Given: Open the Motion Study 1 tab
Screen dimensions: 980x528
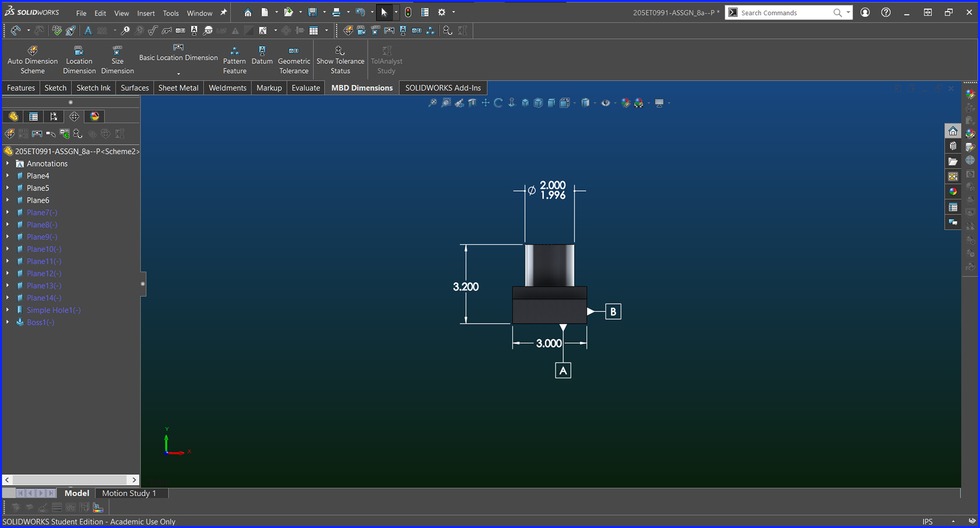Looking at the screenshot, I should pyautogui.click(x=129, y=493).
